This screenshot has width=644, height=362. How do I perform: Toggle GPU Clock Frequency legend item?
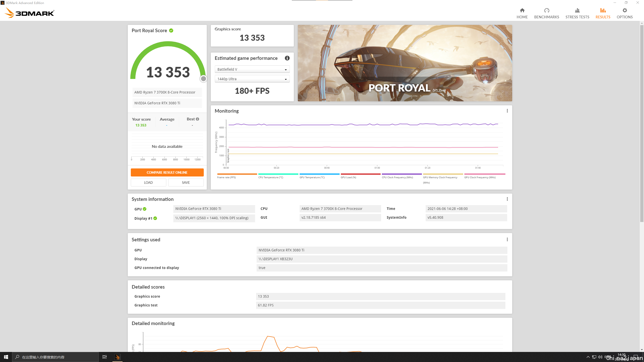click(x=485, y=176)
